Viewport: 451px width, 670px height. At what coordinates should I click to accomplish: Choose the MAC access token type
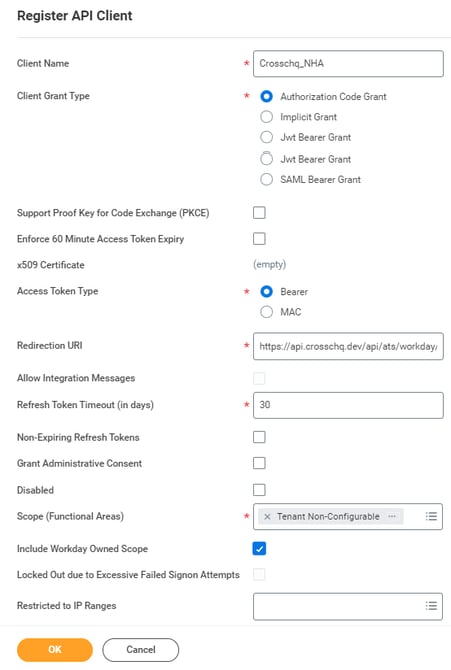pos(266,312)
